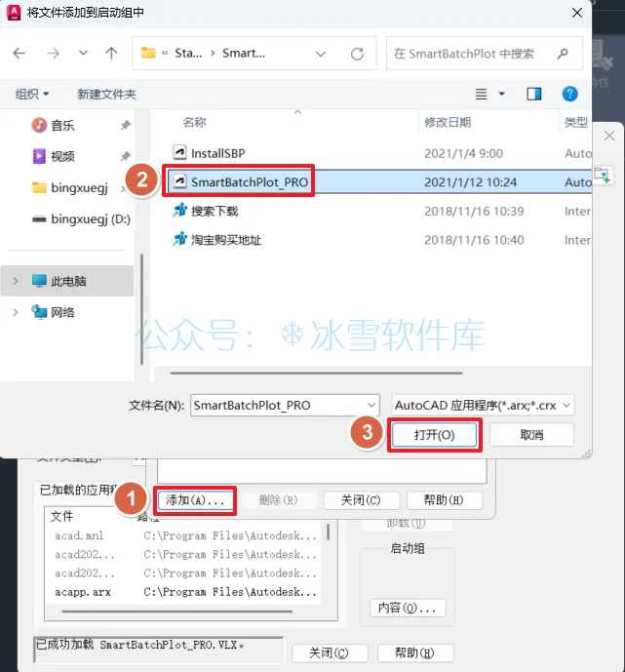Click the Sta... breadcrumb segment
The width and height of the screenshot is (625, 672).
(188, 53)
